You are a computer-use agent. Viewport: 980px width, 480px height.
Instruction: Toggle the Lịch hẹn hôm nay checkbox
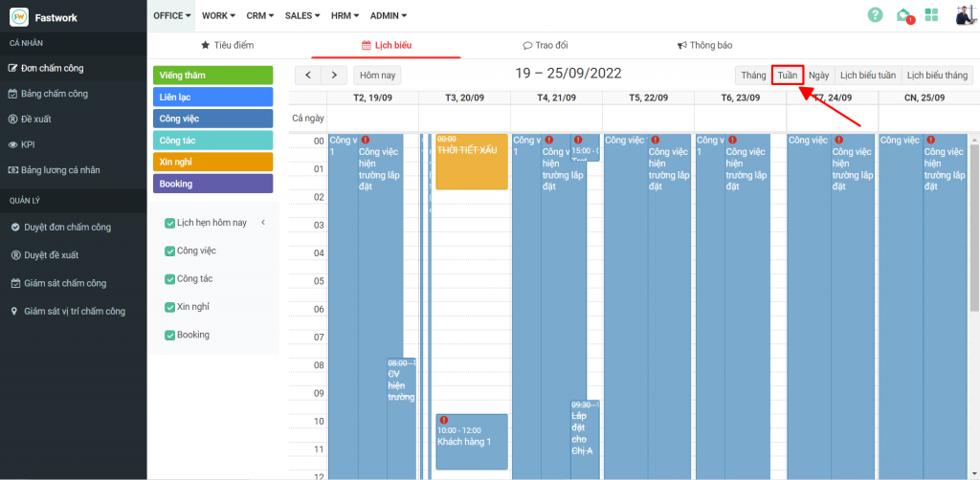170,223
